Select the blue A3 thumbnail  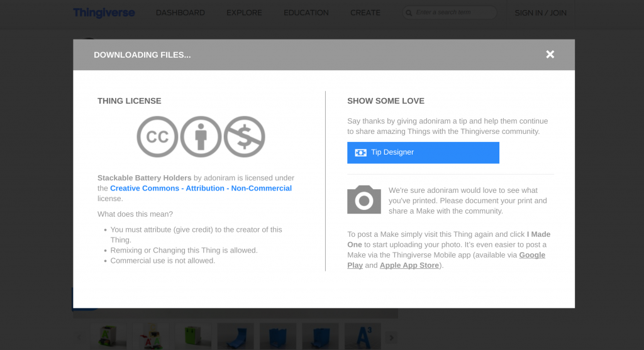[x=363, y=336]
